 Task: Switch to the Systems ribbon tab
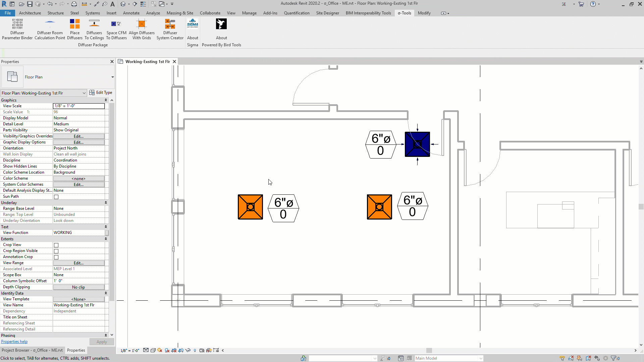tap(93, 13)
